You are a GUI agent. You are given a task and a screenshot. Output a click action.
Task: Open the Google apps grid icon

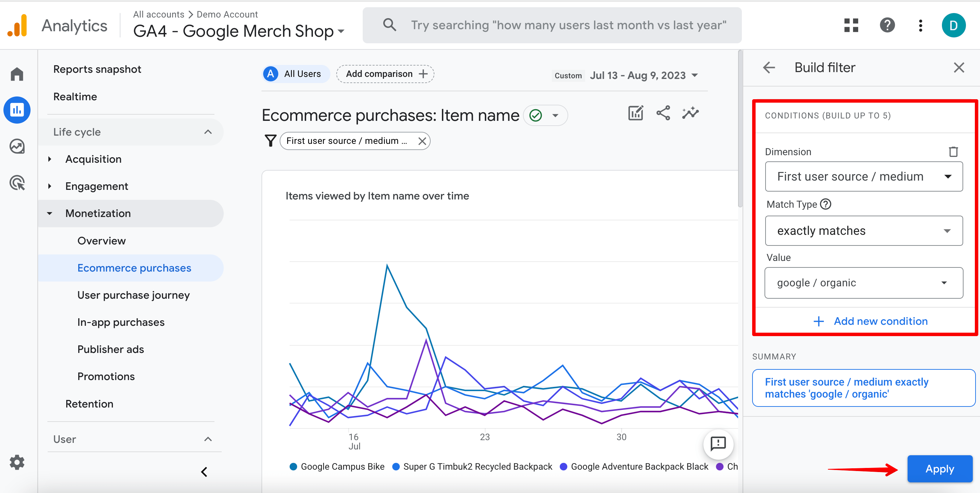point(851,25)
